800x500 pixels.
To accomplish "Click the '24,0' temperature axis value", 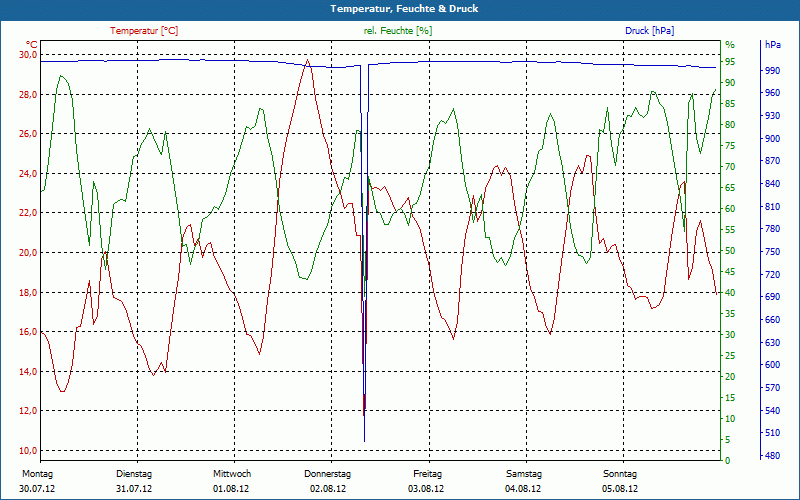I will click(x=28, y=173).
